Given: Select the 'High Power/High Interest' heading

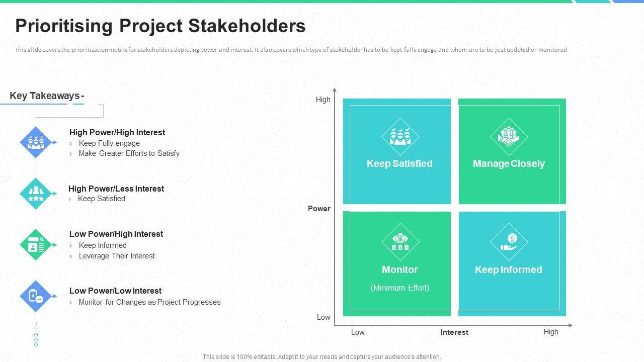Looking at the screenshot, I should tap(117, 132).
